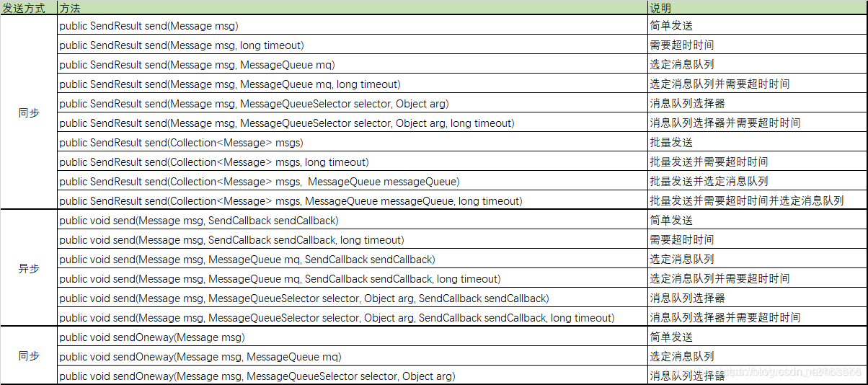Click the 发送方式 column header
The width and height of the screenshot is (868, 385).
29,8
